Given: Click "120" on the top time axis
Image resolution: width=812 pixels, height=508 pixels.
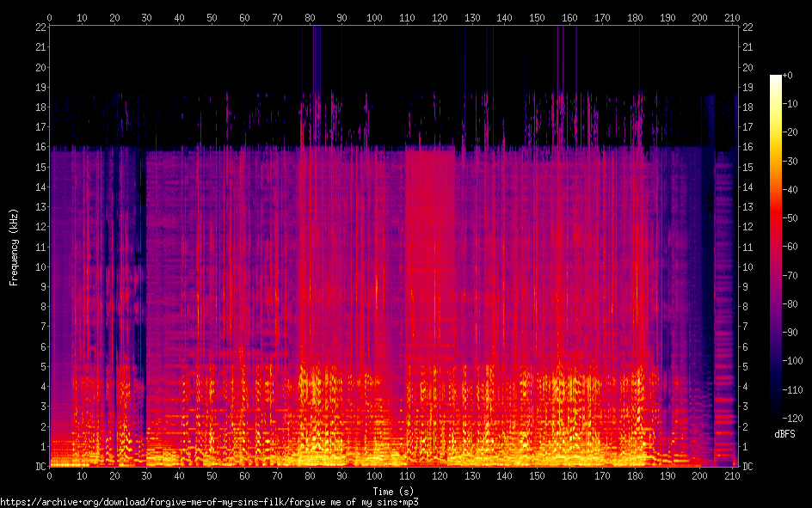Looking at the screenshot, I should 440,17.
